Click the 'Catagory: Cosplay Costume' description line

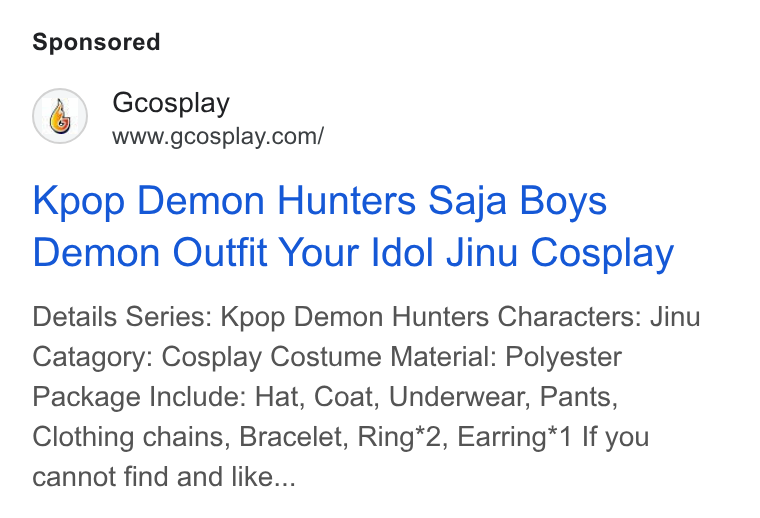(327, 358)
